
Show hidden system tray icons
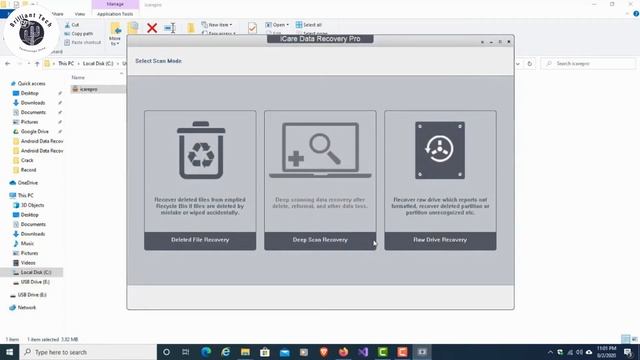point(550,352)
